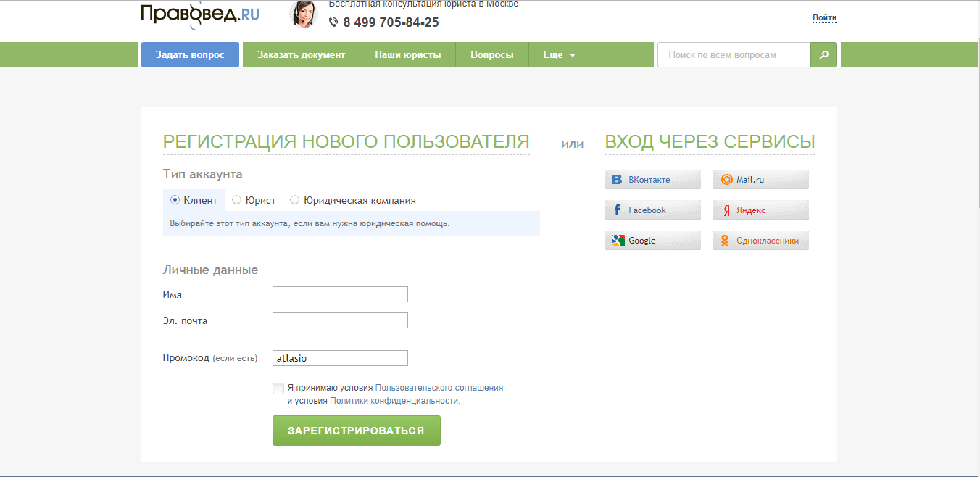
Task: Click the Facebook login icon
Action: click(x=618, y=210)
